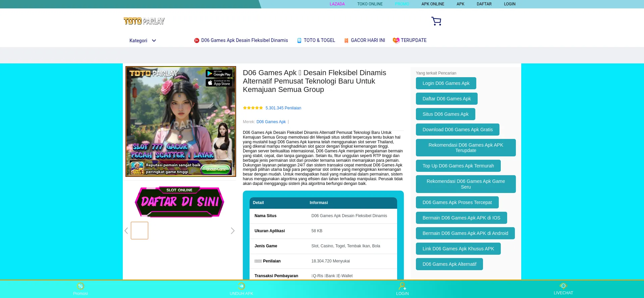Click Bermain D06 Games Apk APK di IOS
The width and height of the screenshot is (644, 298).
[462, 218]
